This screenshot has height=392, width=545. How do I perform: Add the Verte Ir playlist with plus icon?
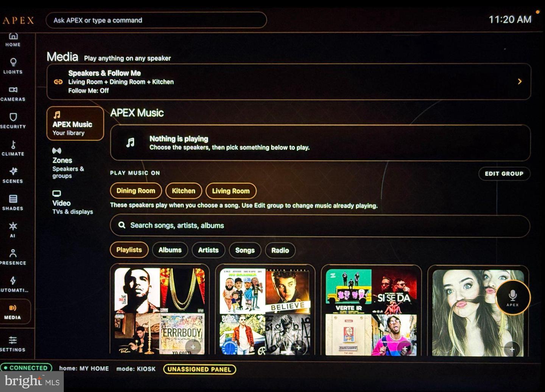click(405, 348)
